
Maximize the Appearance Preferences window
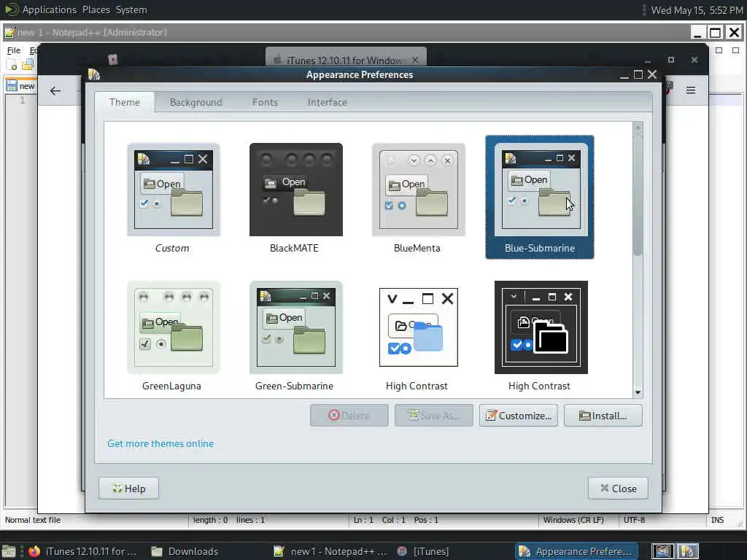(638, 75)
